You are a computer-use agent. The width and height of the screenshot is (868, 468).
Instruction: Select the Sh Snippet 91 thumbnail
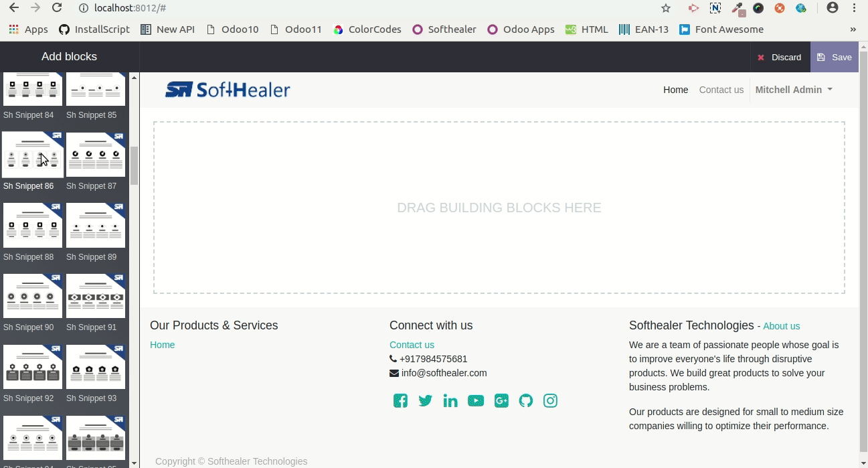click(96, 296)
